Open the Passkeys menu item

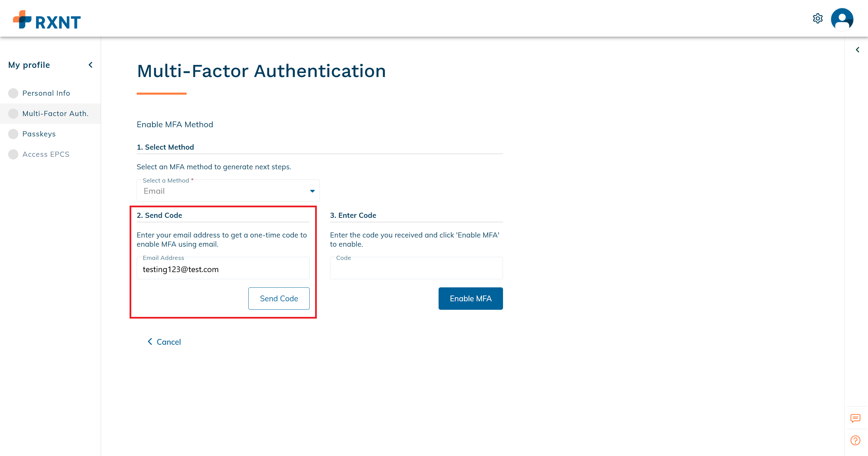coord(39,134)
